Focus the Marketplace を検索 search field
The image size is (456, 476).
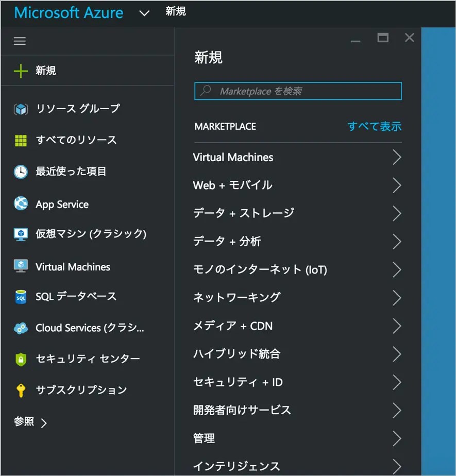point(298,91)
